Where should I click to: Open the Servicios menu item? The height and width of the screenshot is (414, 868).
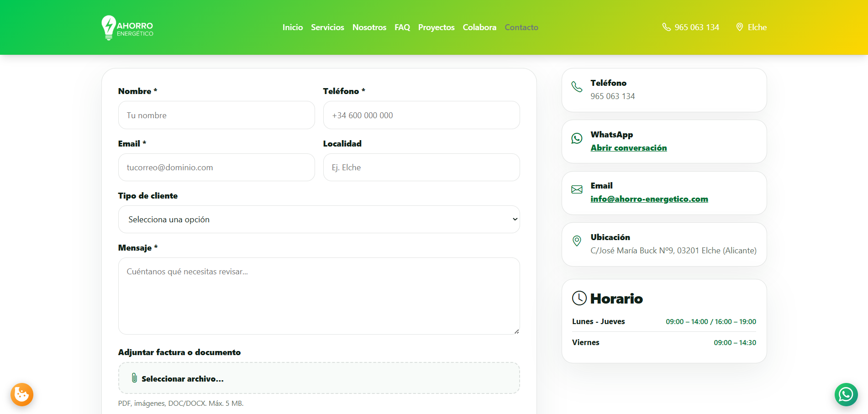pyautogui.click(x=327, y=27)
